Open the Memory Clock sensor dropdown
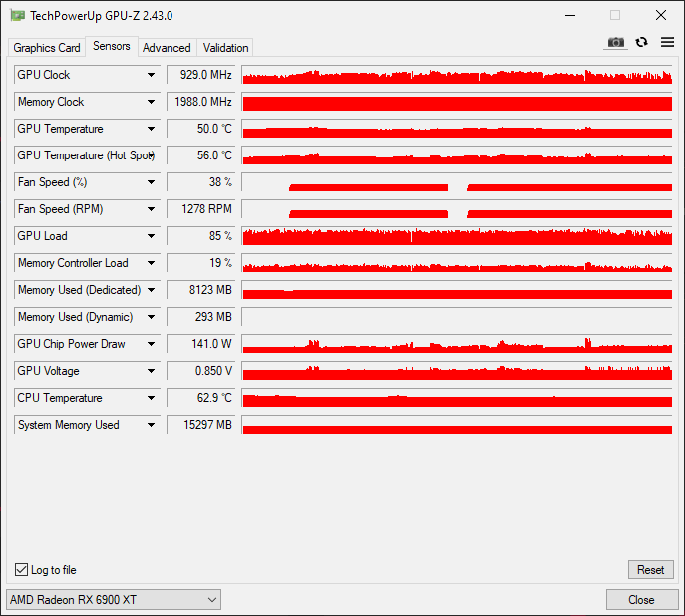Image resolution: width=685 pixels, height=616 pixels. tap(151, 102)
